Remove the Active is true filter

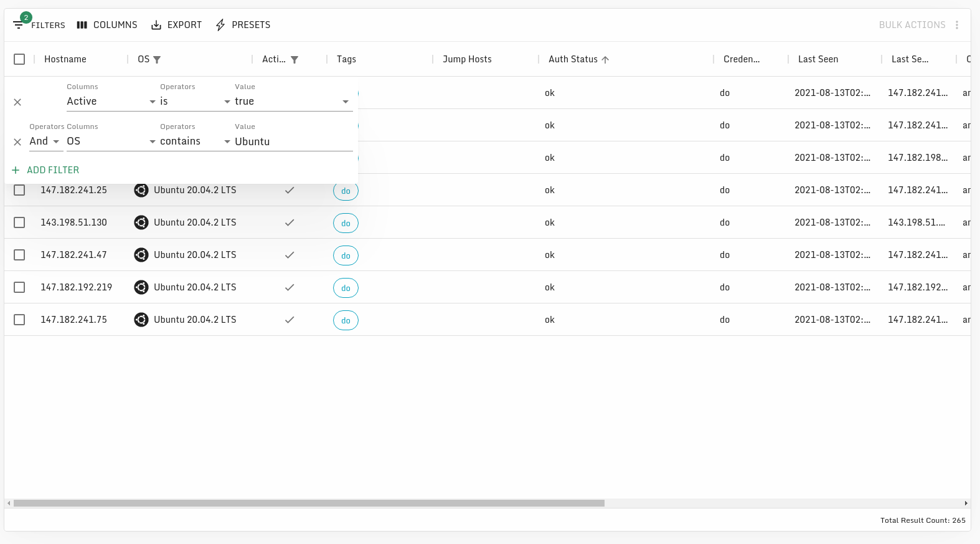pos(17,102)
